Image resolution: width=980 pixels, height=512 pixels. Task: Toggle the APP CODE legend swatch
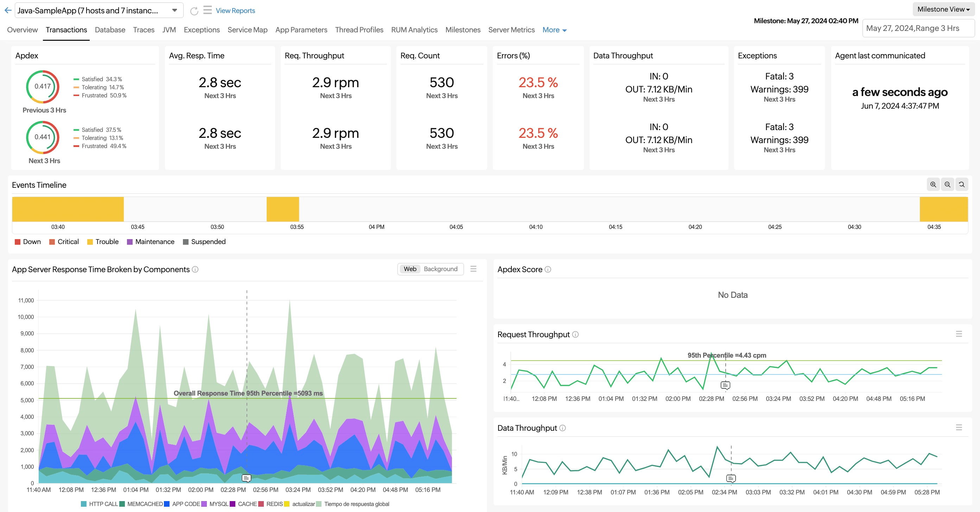(167, 504)
